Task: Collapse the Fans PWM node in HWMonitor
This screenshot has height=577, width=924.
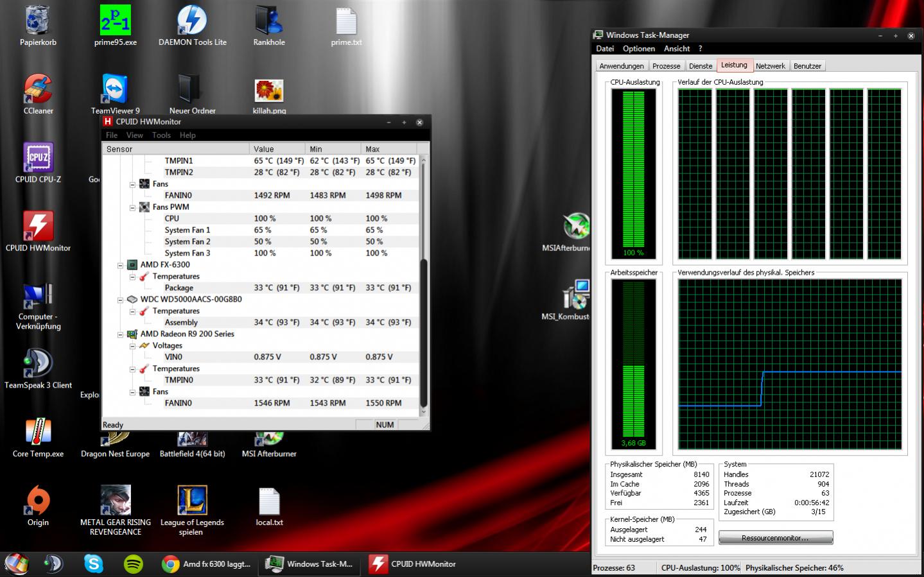Action: pos(132,207)
